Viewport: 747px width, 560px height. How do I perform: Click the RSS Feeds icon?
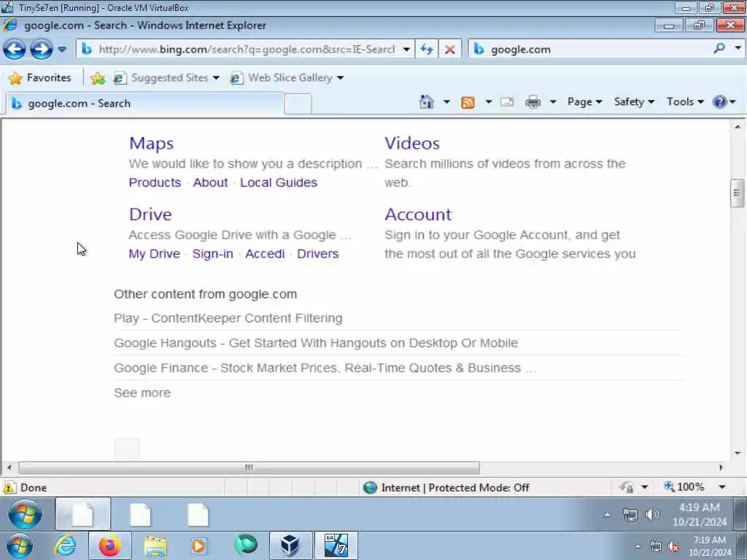(468, 102)
